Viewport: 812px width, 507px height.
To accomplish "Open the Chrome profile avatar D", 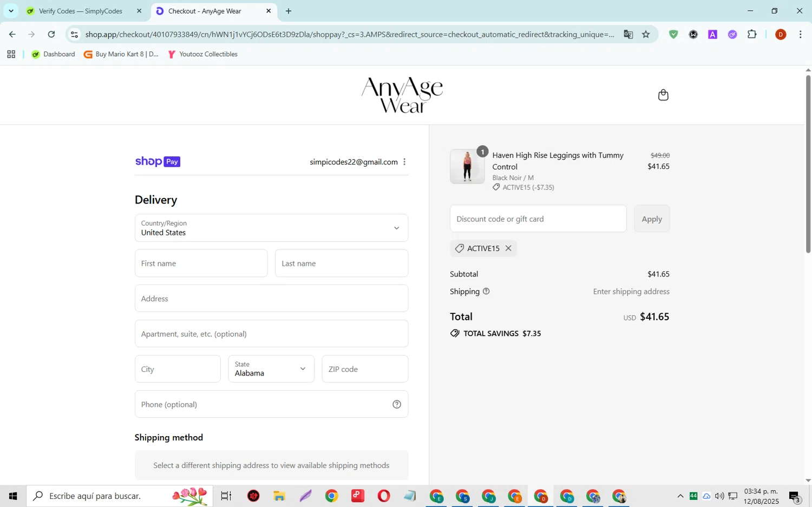I will tap(781, 35).
